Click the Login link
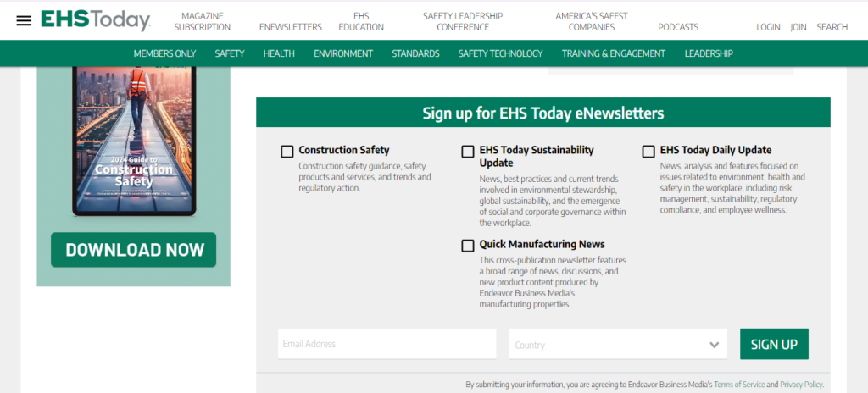This screenshot has height=393, width=868. (x=768, y=27)
